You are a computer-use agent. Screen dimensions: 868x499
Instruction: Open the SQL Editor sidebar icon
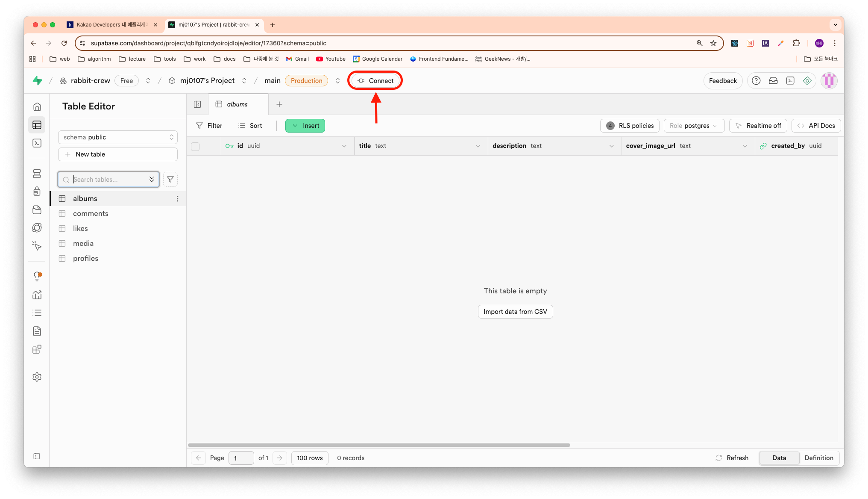[37, 143]
